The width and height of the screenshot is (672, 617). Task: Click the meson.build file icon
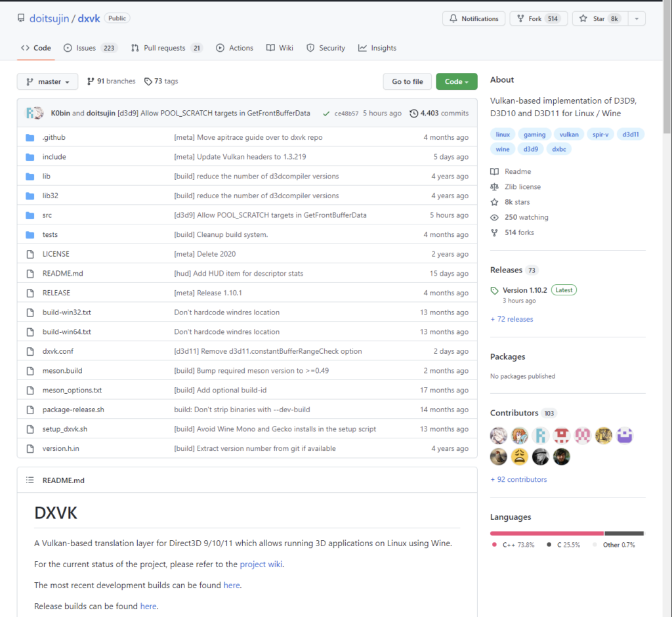pyautogui.click(x=30, y=371)
